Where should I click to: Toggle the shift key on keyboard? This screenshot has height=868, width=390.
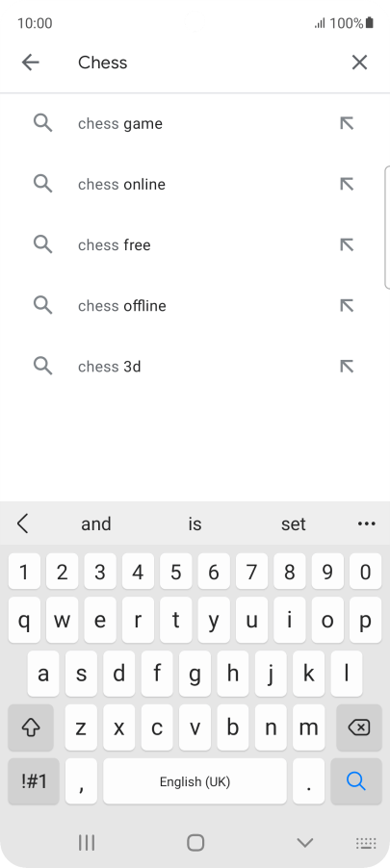[x=31, y=728]
